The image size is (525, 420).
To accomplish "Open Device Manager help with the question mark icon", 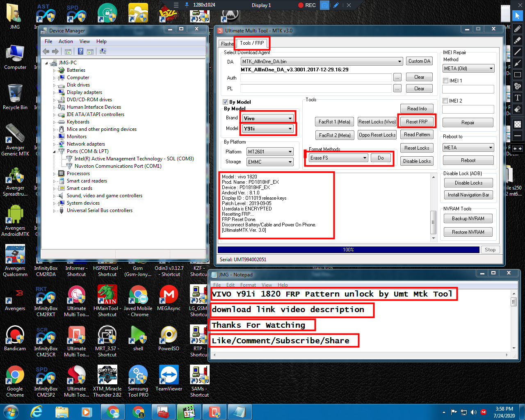I will (80, 51).
